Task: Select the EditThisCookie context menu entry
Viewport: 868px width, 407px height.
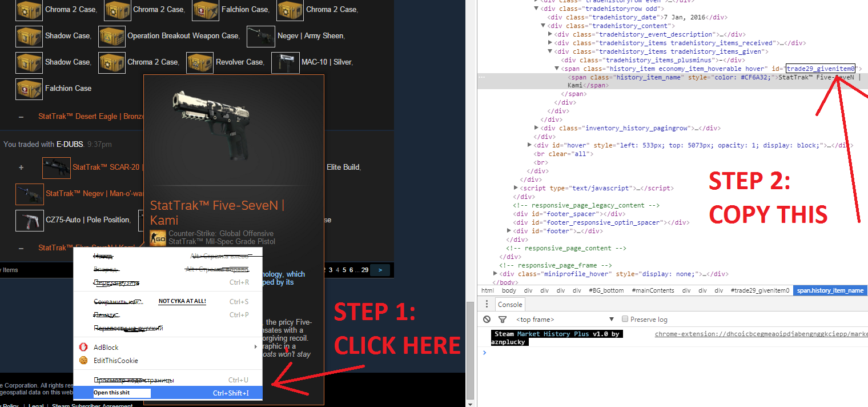Action: tap(168, 361)
